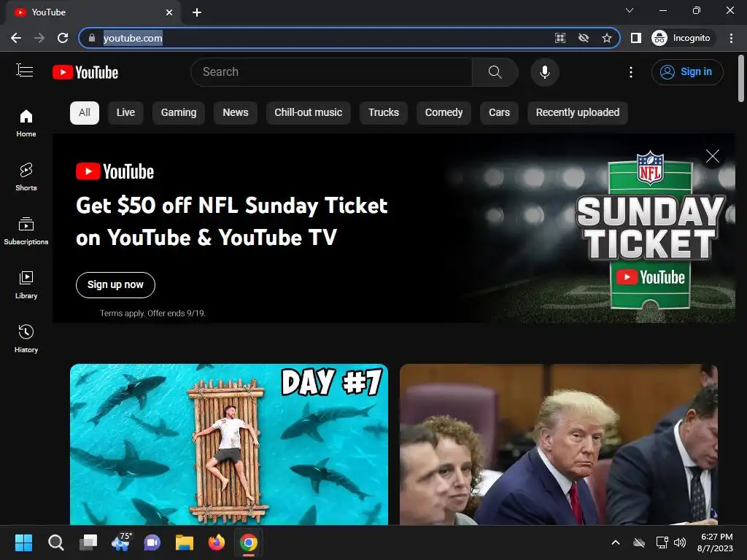
Task: Sign in to YouTube
Action: pos(687,72)
